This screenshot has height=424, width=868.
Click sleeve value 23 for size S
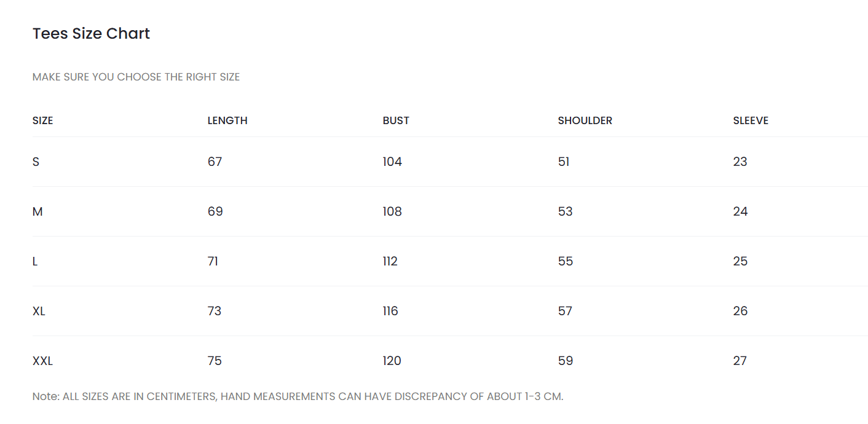tap(740, 162)
